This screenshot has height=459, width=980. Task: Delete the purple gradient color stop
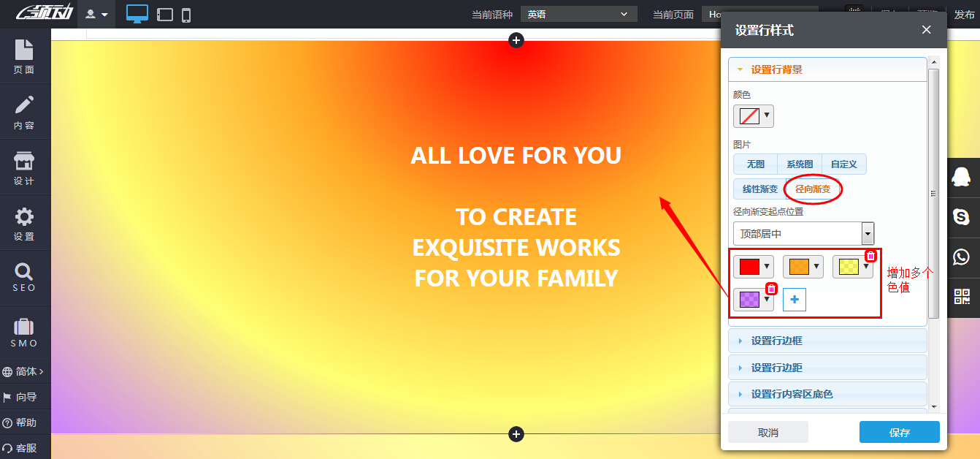(771, 289)
